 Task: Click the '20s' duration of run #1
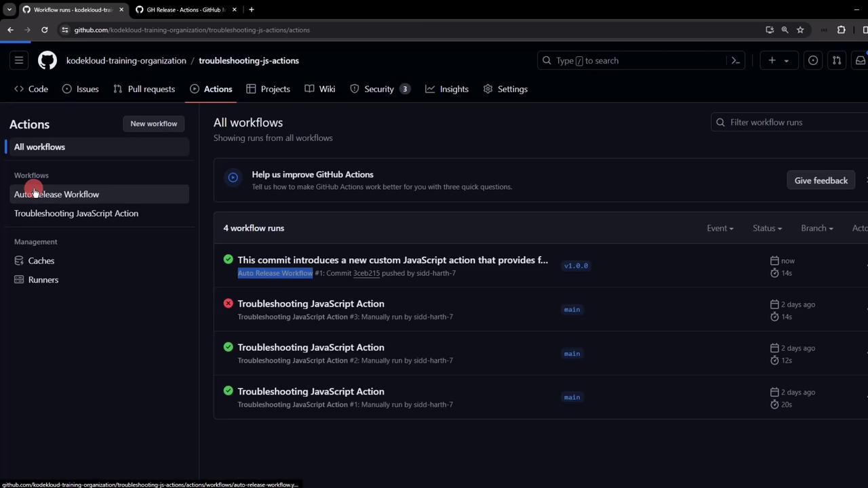787,405
